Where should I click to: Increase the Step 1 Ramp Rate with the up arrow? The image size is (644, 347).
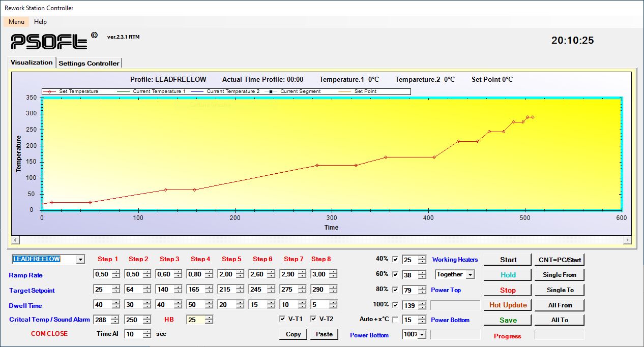coord(116,272)
